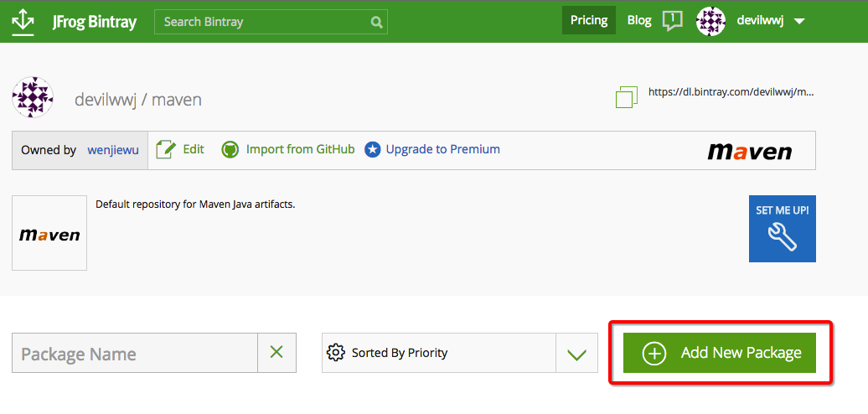Image resolution: width=868 pixels, height=414 pixels.
Task: Click the search magnifier icon
Action: (377, 22)
